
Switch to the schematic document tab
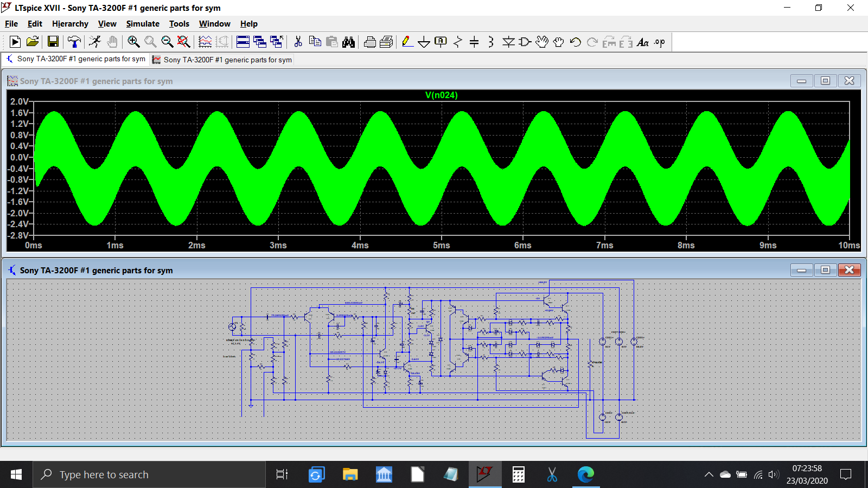click(75, 59)
